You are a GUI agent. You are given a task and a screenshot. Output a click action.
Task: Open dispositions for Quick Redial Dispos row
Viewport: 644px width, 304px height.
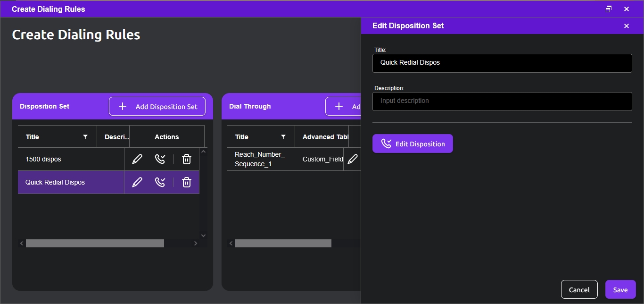pyautogui.click(x=160, y=182)
